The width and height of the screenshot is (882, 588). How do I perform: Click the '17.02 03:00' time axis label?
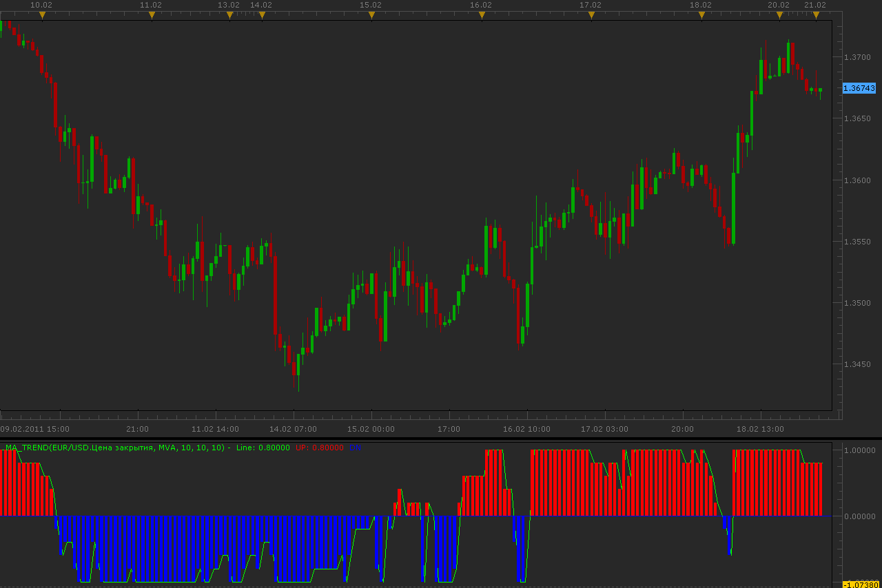point(604,429)
